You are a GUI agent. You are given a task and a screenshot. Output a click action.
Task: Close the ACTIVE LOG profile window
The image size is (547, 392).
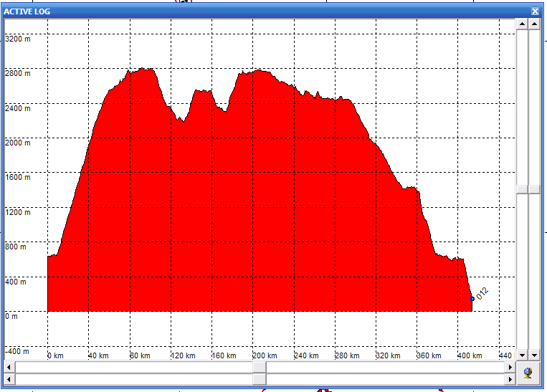tap(535, 11)
